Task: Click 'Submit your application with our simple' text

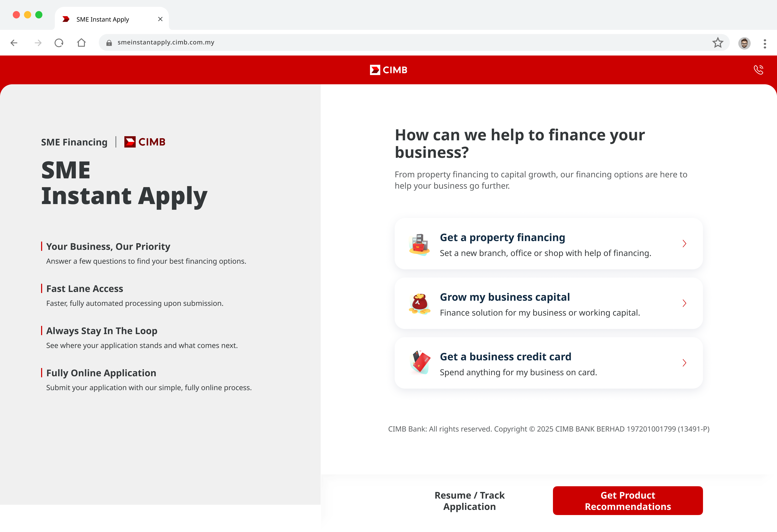Action: pos(149,388)
